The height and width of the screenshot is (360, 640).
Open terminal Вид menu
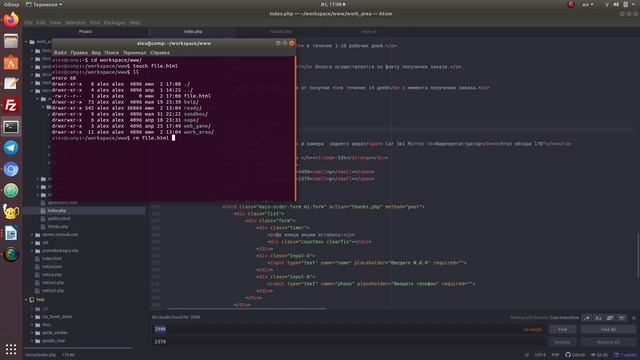pyautogui.click(x=96, y=53)
